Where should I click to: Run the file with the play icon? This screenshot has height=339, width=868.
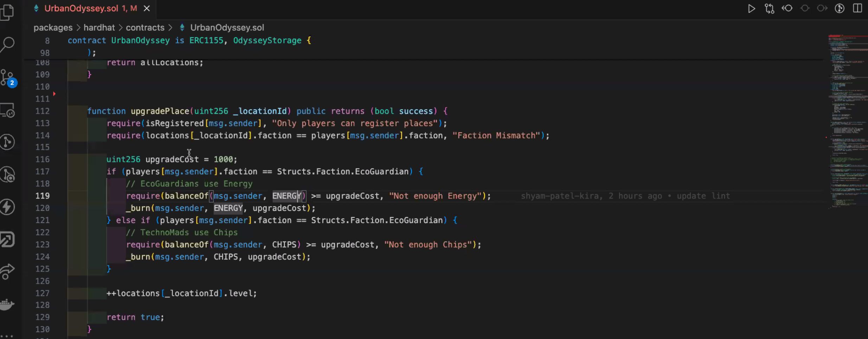point(751,8)
